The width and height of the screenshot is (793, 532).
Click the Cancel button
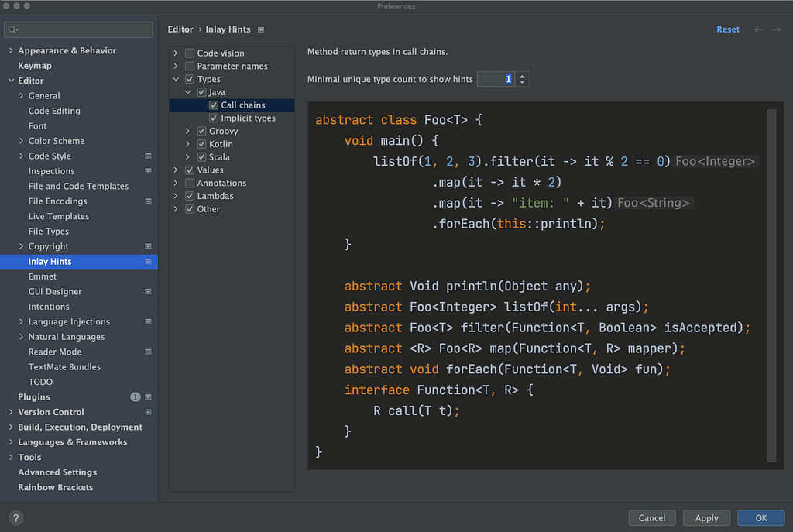[651, 518]
